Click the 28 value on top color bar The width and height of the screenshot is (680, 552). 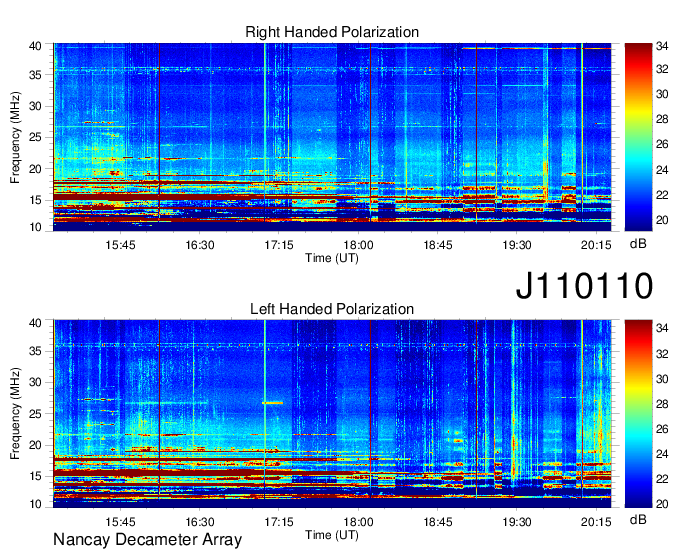coord(662,120)
